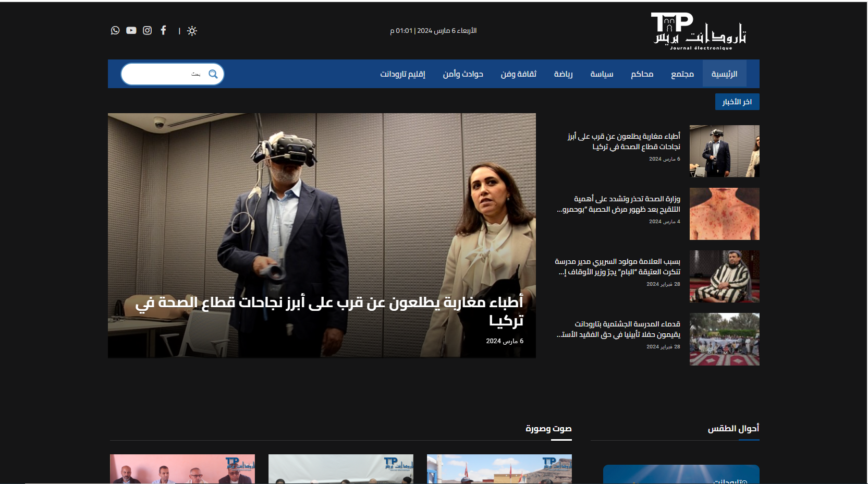Click the Taroudant Press logo
This screenshot has width=868, height=484.
click(x=699, y=31)
